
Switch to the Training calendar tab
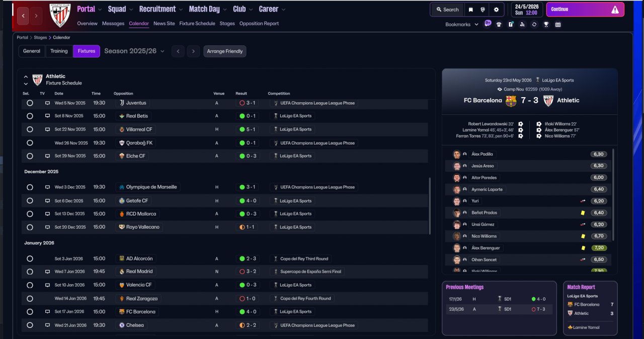[59, 51]
